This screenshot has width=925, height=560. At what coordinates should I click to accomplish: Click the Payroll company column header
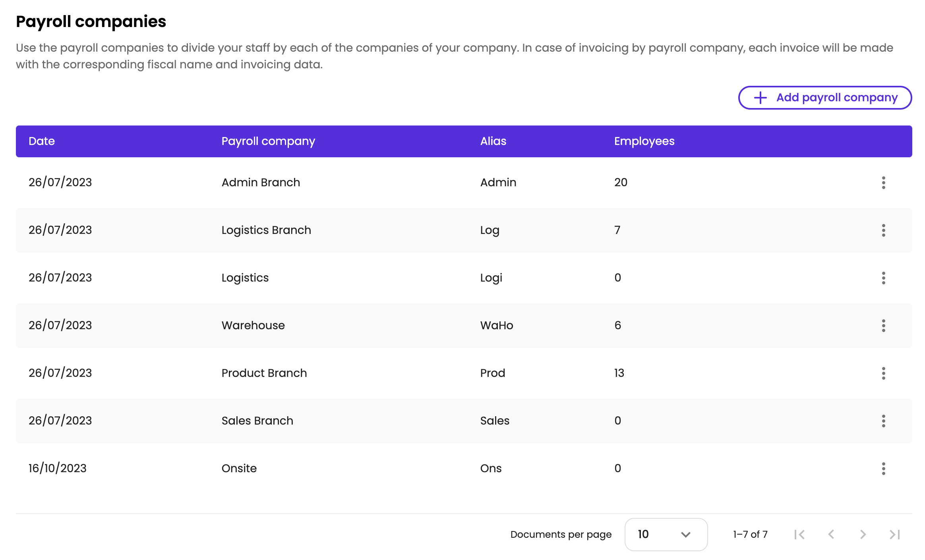pos(268,141)
